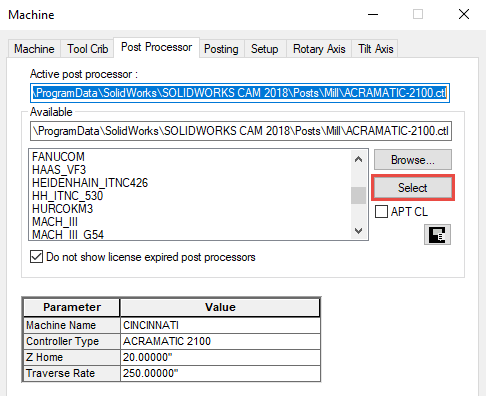
Task: Click the Z Home value 20.00000"
Action: [x=220, y=357]
